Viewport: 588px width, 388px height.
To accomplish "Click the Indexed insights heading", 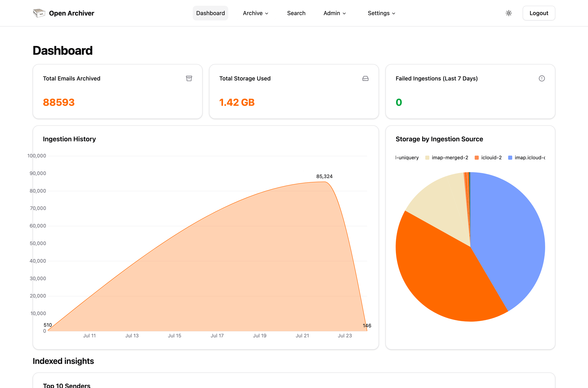I will (63, 361).
